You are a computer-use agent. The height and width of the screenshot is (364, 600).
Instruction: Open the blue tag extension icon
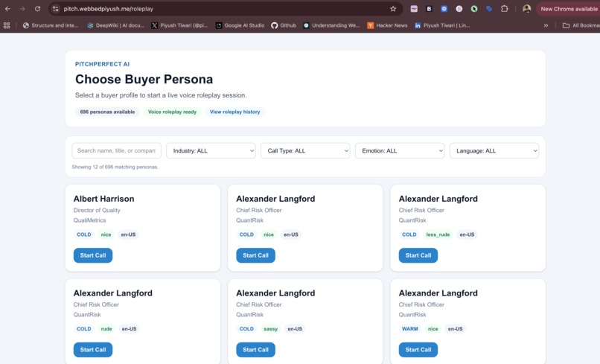click(489, 9)
